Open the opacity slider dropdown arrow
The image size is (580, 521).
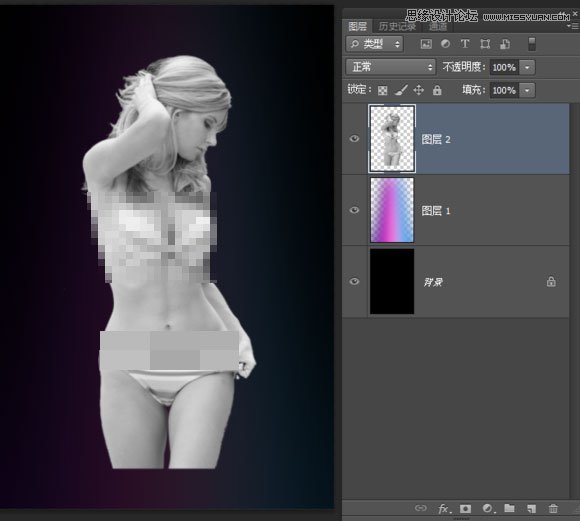pos(527,67)
